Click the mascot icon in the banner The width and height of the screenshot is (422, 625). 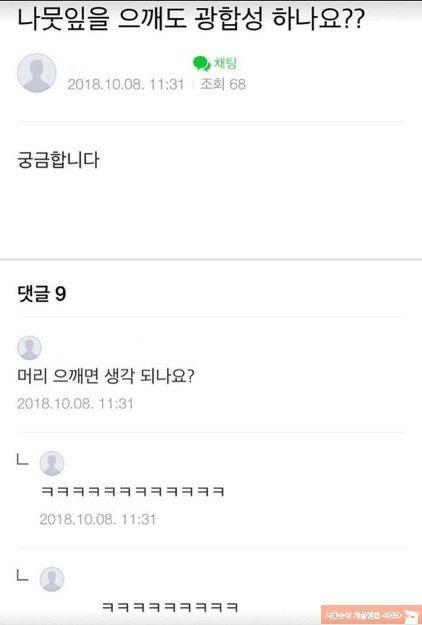tap(410, 616)
